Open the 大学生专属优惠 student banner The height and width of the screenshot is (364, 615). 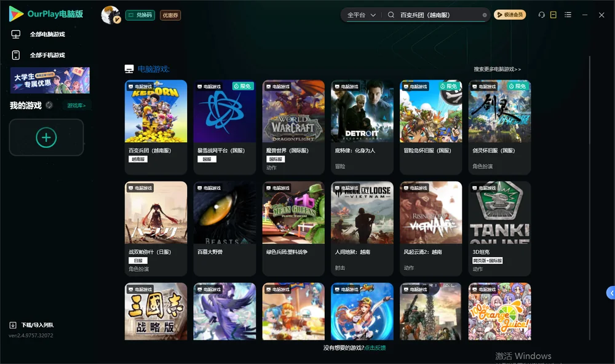click(x=50, y=80)
